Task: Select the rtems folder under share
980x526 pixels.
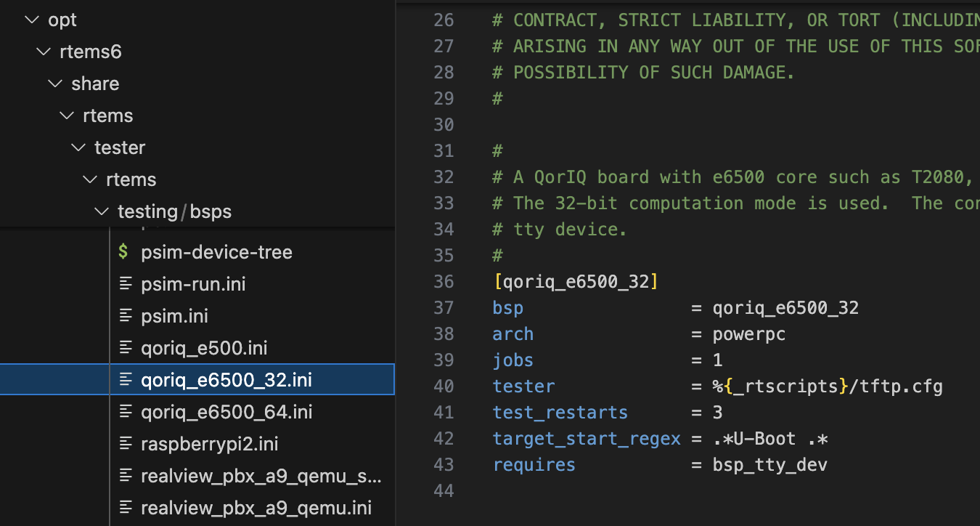Action: [x=108, y=116]
